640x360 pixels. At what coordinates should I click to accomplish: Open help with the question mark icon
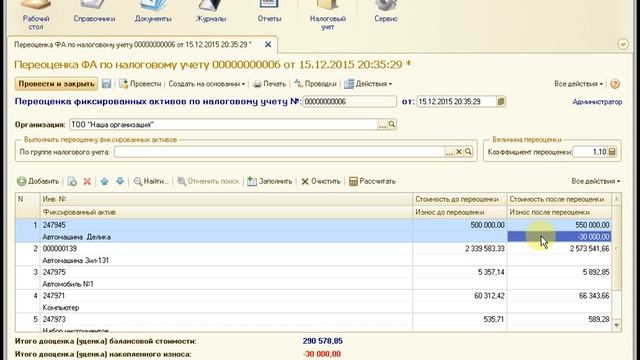click(x=615, y=84)
